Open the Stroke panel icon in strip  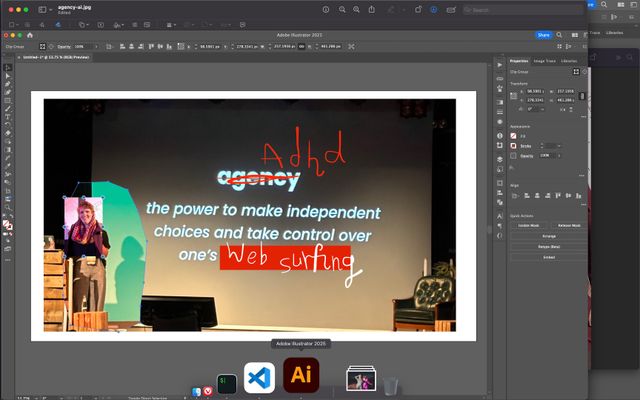[x=500, y=112]
